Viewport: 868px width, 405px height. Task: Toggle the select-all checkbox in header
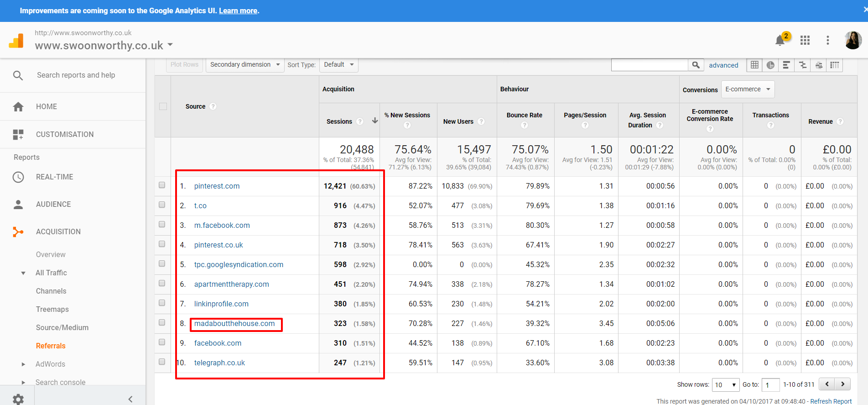163,106
